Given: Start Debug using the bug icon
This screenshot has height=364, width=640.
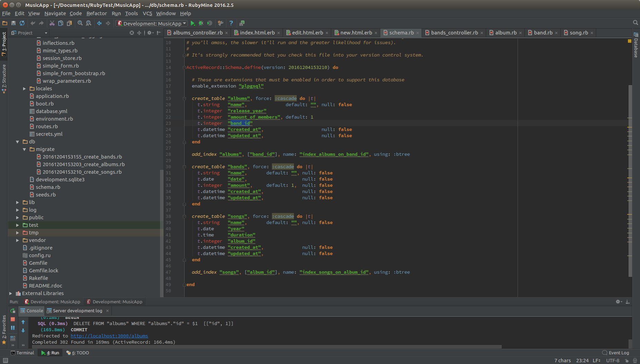Looking at the screenshot, I should [201, 23].
